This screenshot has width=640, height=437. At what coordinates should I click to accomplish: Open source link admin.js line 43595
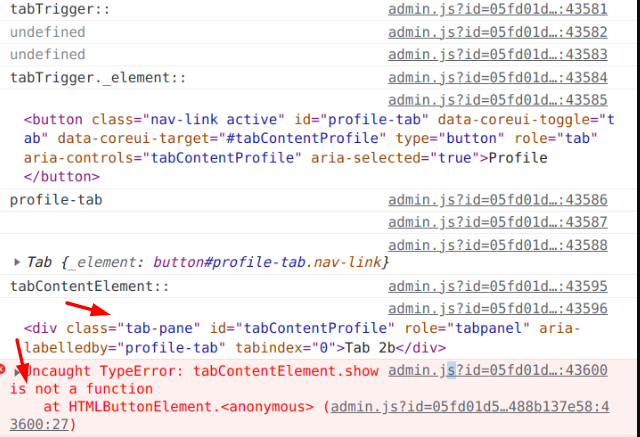tap(498, 286)
